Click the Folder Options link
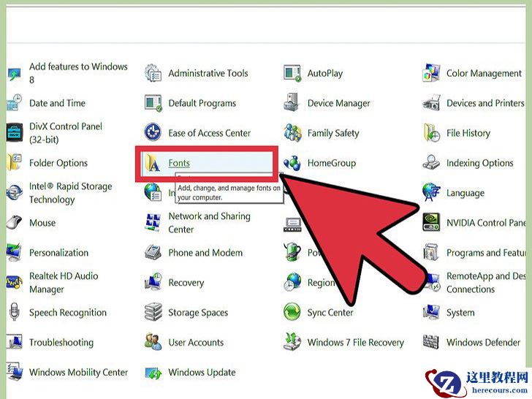The height and width of the screenshot is (399, 532). (x=58, y=163)
